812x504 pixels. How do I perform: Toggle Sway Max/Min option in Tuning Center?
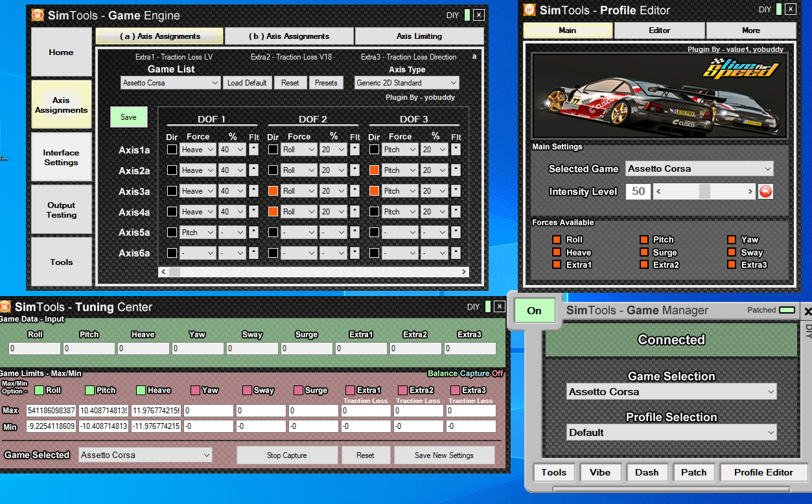click(247, 391)
